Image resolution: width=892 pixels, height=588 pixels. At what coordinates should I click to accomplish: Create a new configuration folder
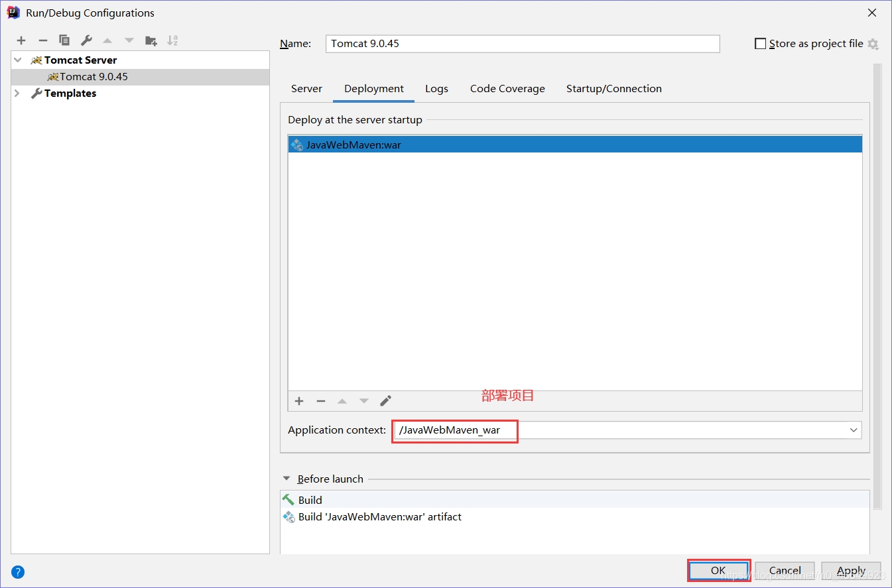point(151,40)
